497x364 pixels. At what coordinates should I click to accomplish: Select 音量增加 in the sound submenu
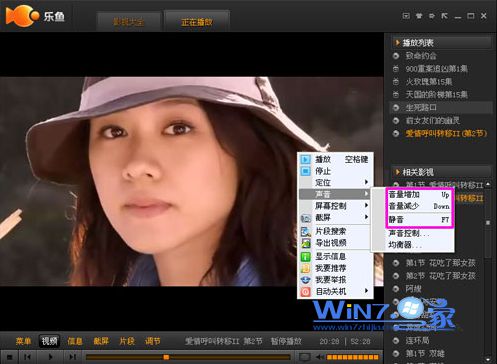(x=419, y=194)
